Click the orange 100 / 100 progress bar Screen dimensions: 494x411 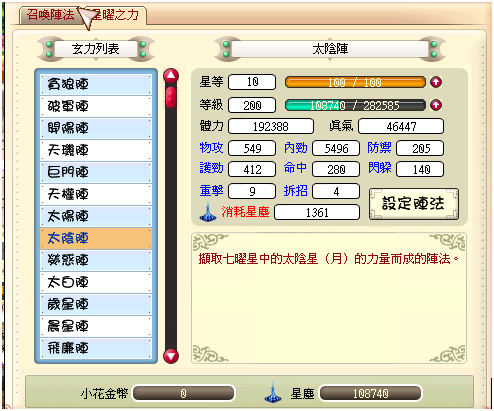[x=355, y=82]
